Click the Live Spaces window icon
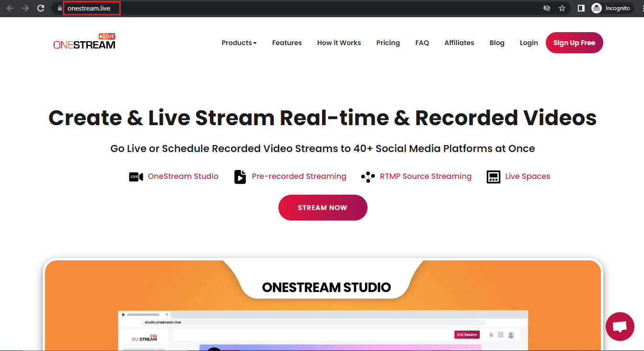This screenshot has height=351, width=644. [x=494, y=177]
